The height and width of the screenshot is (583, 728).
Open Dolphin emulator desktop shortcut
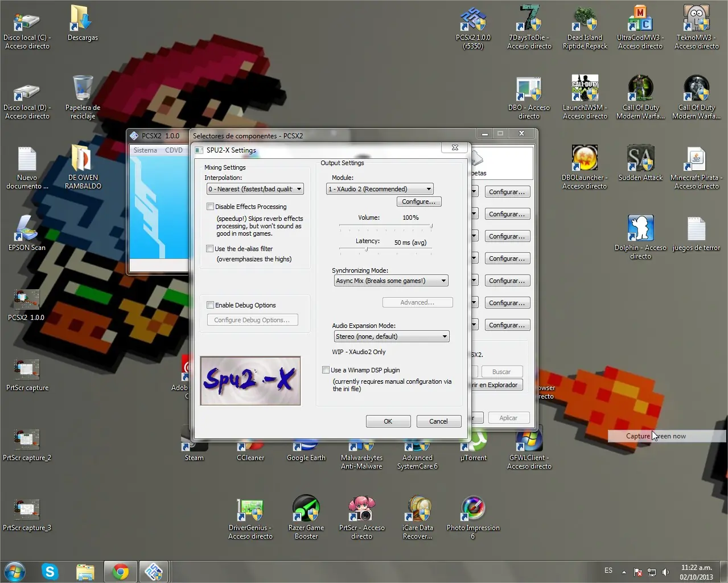pos(640,237)
